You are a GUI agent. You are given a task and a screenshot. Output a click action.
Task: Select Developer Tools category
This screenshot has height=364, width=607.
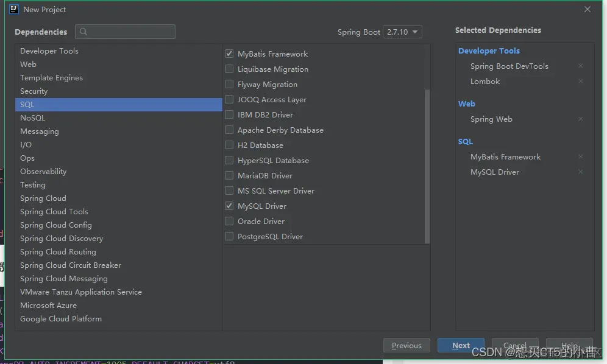118,51
